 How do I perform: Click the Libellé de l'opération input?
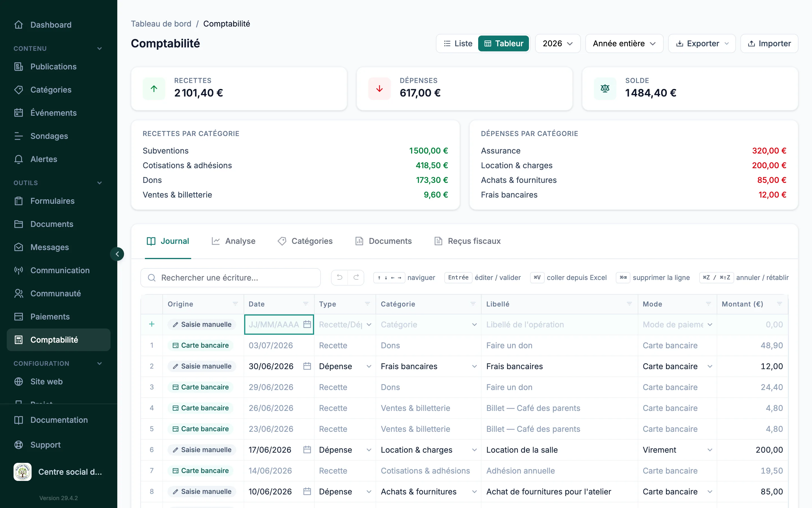560,325
